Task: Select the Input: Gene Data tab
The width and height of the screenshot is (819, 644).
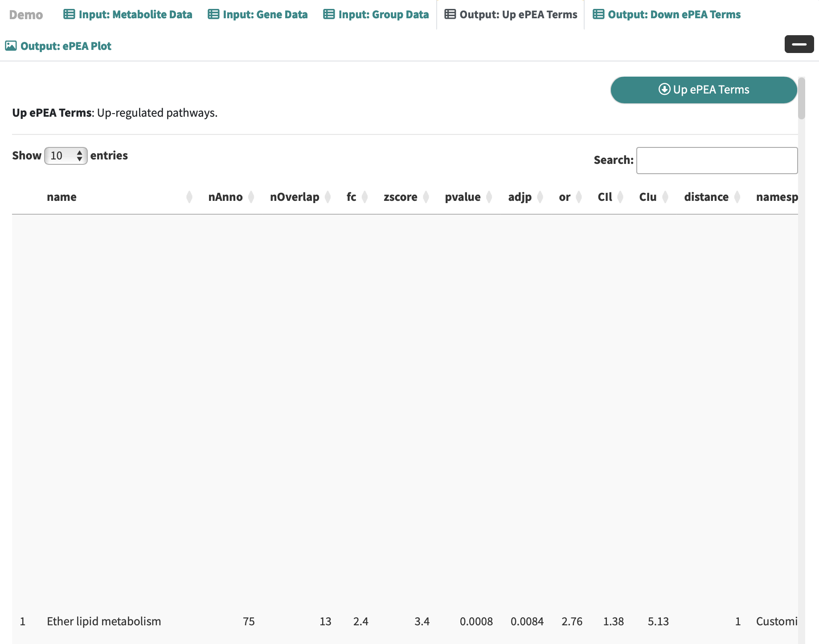Action: (258, 15)
